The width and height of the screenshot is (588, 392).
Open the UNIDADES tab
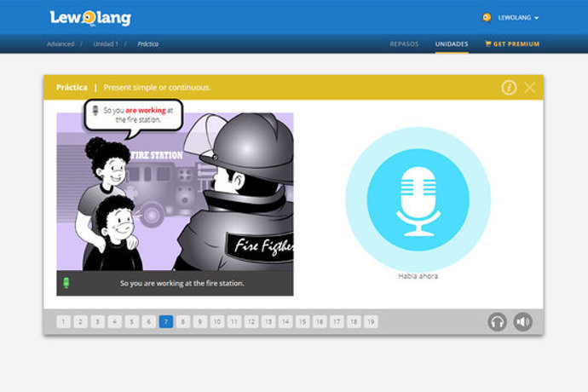(452, 44)
